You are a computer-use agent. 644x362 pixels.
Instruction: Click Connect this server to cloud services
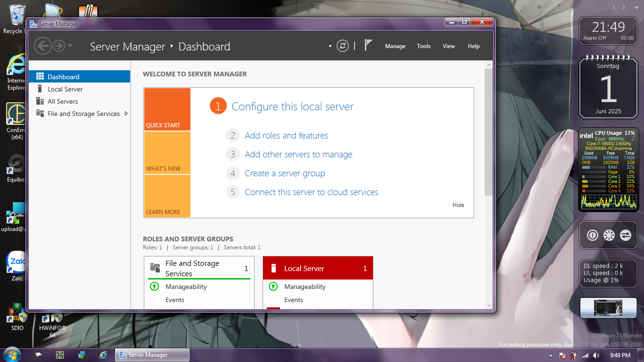pyautogui.click(x=311, y=192)
